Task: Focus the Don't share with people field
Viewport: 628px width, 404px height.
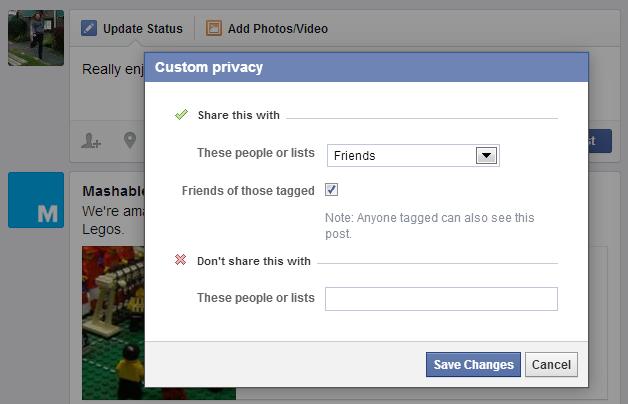Action: pos(441,298)
